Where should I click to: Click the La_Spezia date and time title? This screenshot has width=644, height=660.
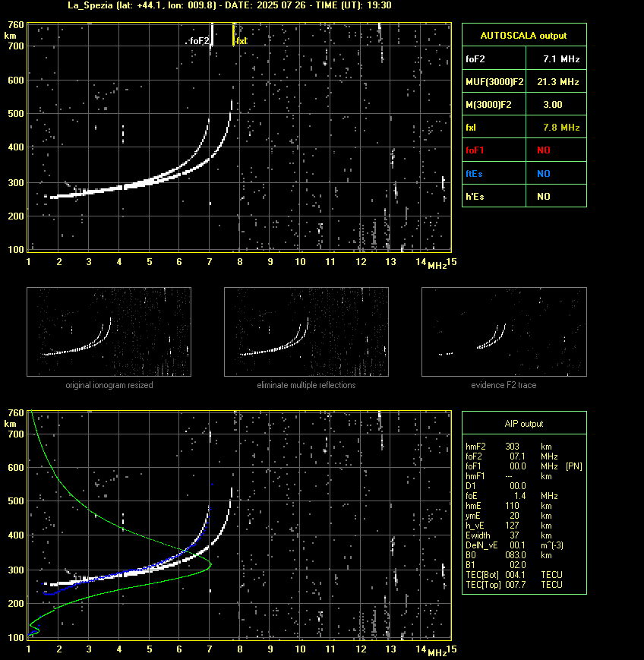point(229,5)
